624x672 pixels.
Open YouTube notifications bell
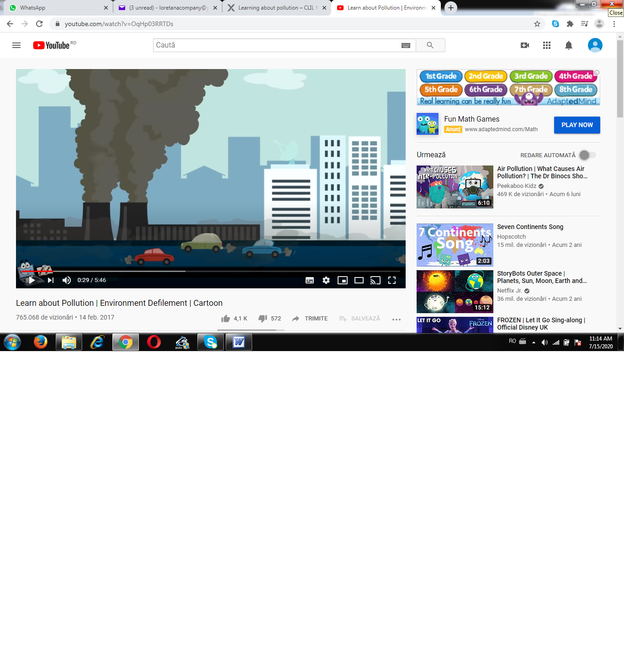[569, 45]
